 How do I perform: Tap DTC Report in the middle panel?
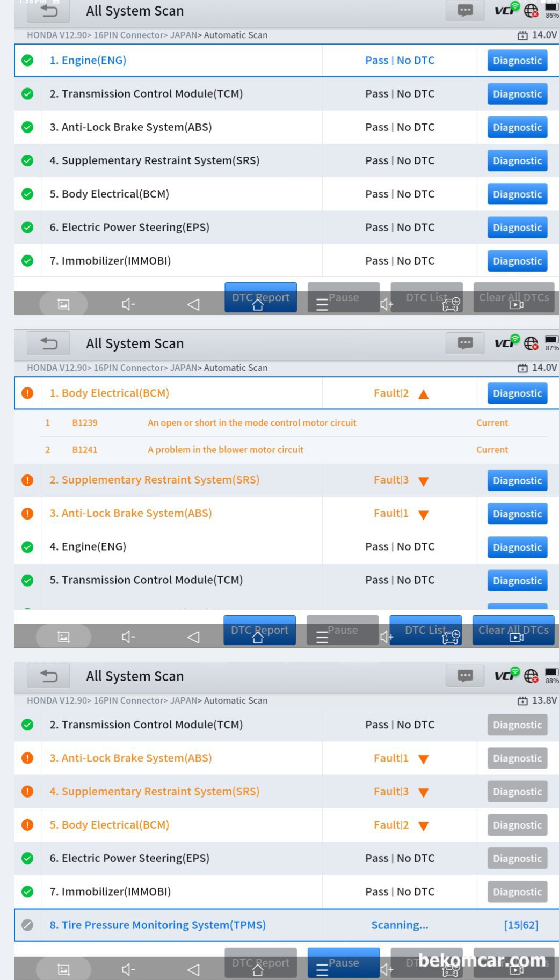(259, 630)
